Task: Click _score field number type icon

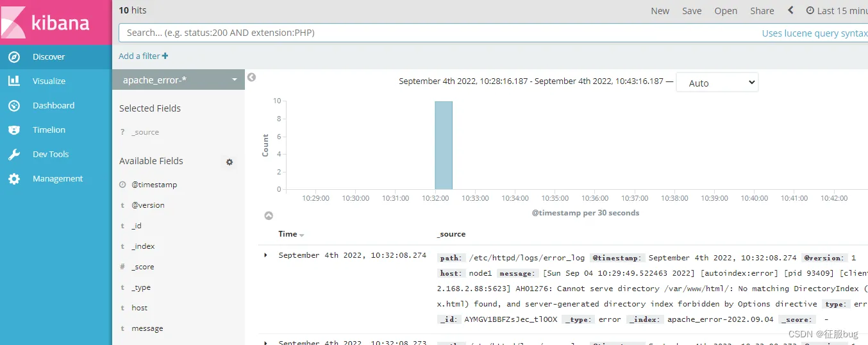Action: [122, 267]
